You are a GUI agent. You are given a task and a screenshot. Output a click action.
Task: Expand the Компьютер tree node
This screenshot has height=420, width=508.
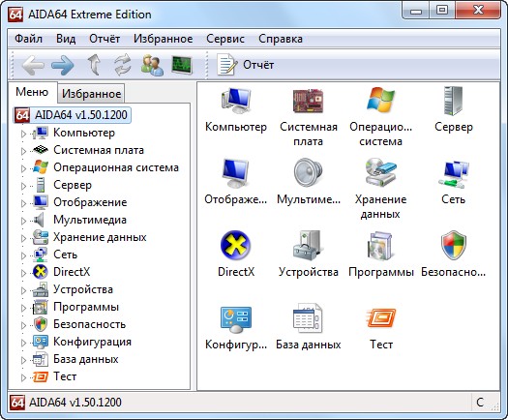click(x=23, y=134)
